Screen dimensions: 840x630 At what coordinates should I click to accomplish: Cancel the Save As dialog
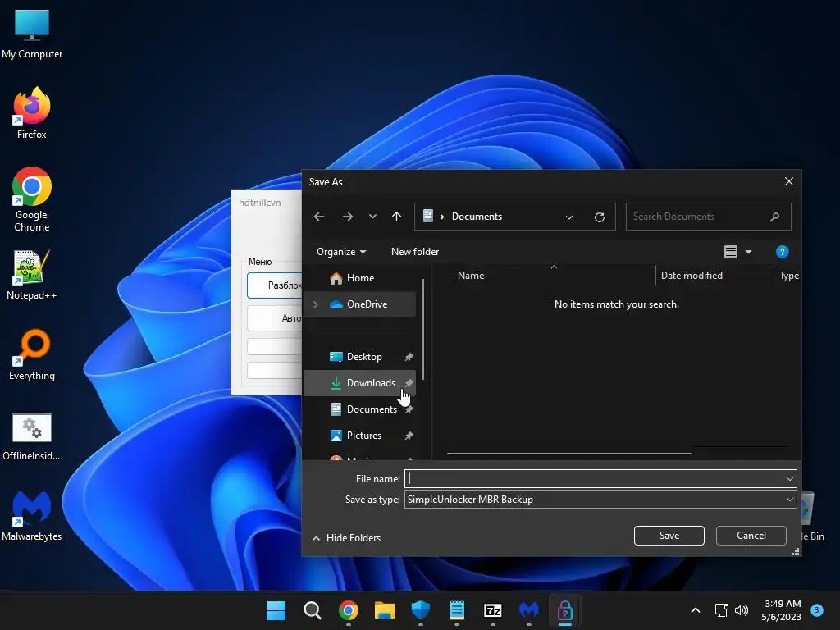click(x=751, y=536)
